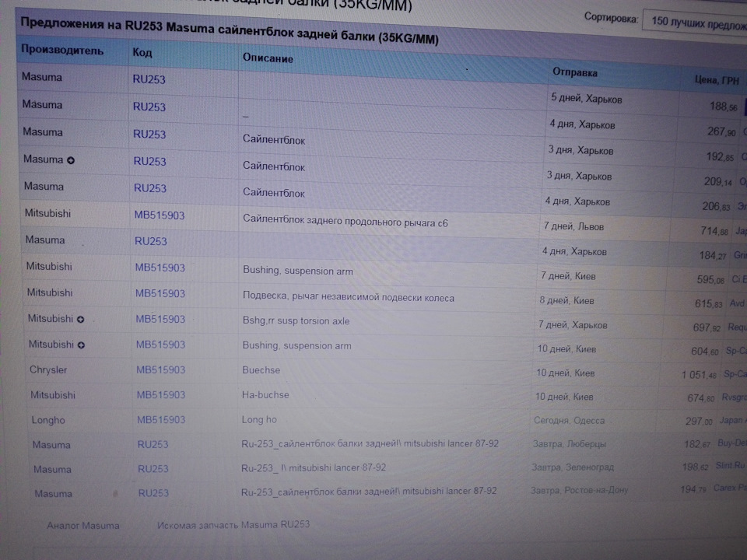Open RU253 code link in the 188,56 row
The image size is (747, 560).
(149, 79)
